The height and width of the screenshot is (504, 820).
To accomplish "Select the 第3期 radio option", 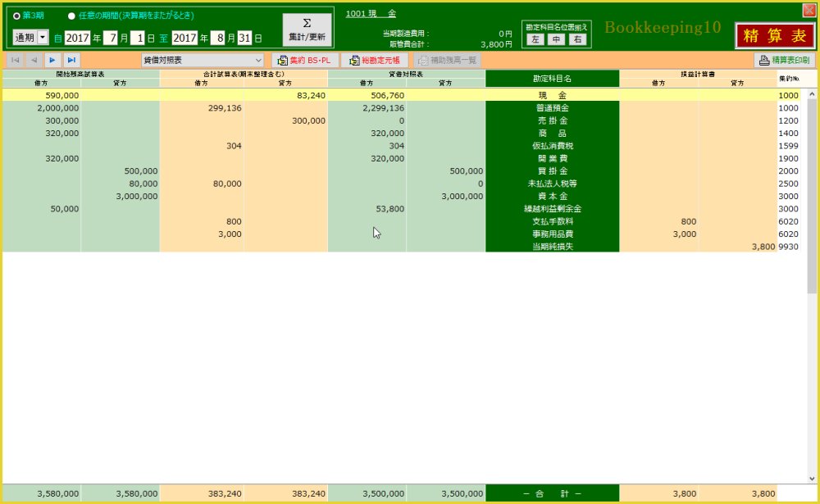I will [x=17, y=16].
